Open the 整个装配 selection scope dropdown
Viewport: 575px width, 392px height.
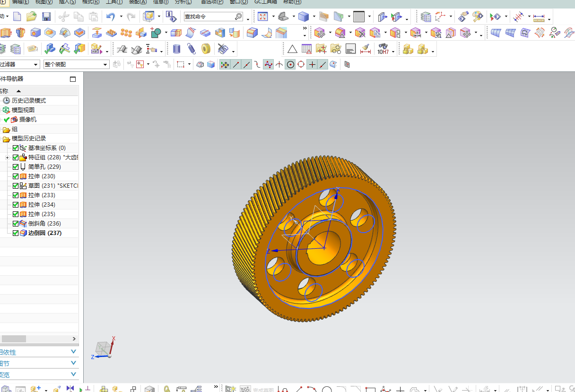[x=76, y=64]
